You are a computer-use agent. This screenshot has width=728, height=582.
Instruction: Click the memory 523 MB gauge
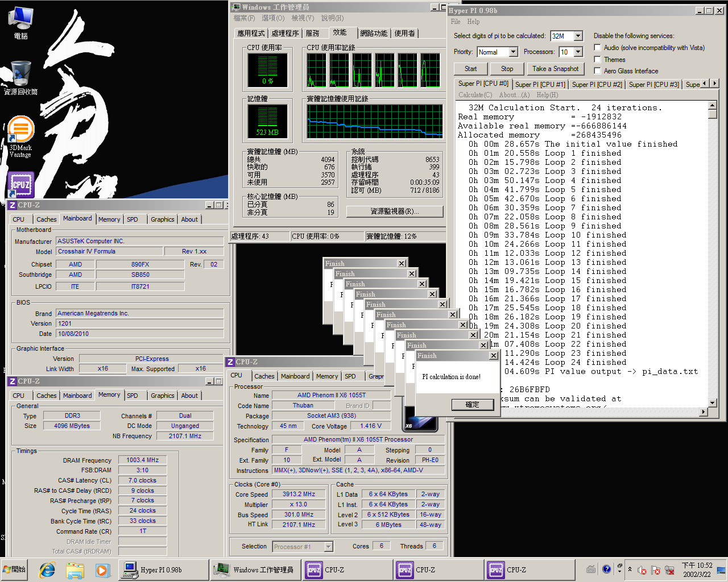tap(267, 122)
